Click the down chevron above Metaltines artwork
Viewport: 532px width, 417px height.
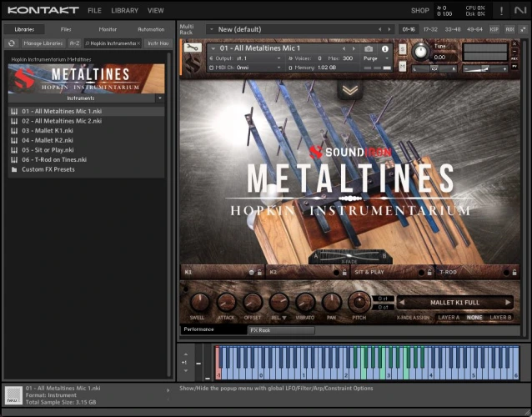pos(350,90)
